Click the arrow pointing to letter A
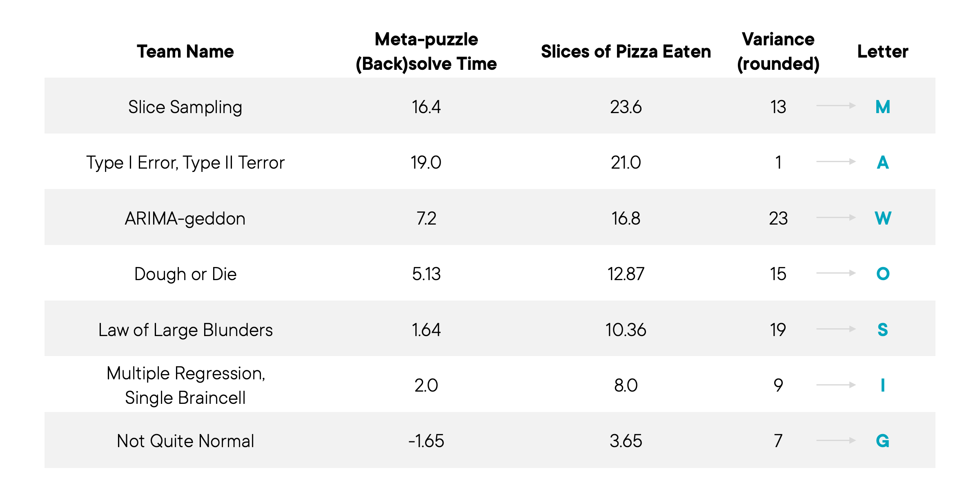 [836, 162]
